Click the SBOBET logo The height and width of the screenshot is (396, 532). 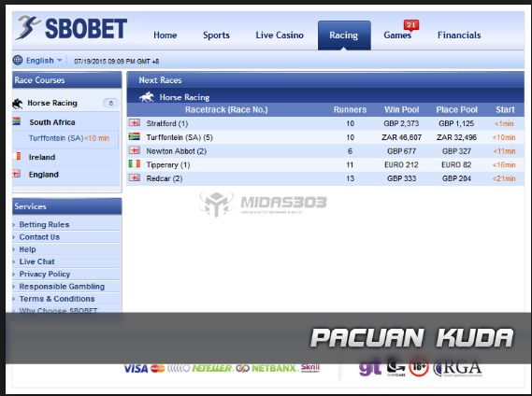(x=72, y=28)
